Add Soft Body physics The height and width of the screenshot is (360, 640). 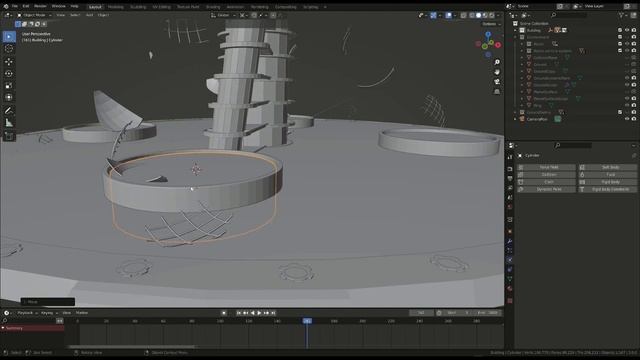pyautogui.click(x=607, y=167)
